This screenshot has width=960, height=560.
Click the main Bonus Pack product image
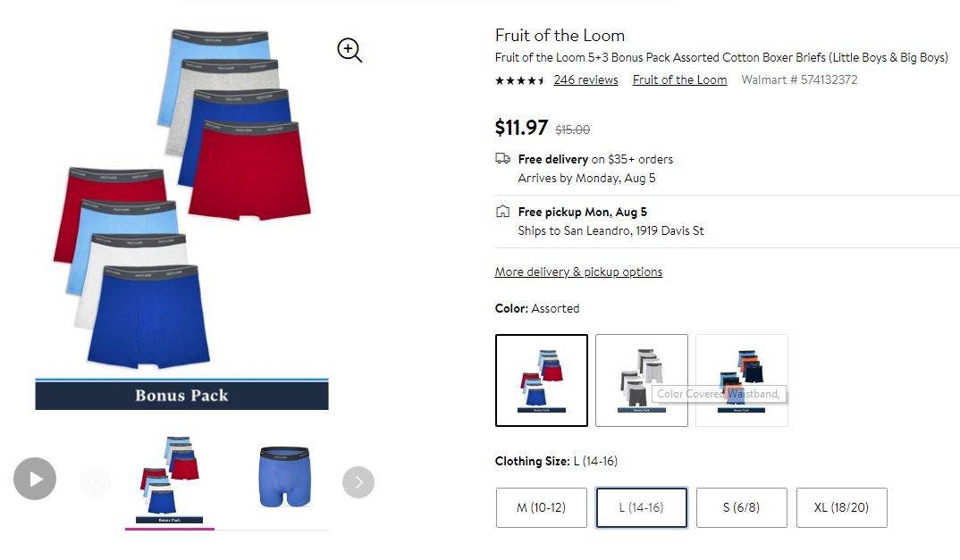pos(181,219)
